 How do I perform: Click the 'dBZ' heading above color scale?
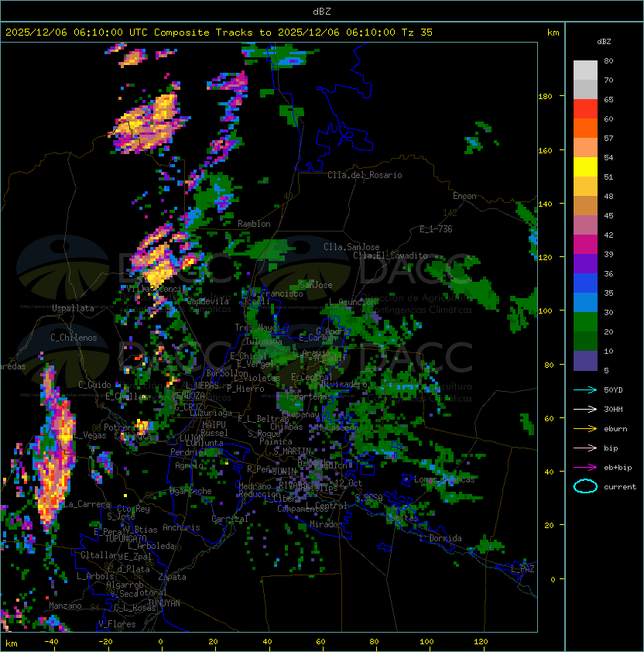coord(604,42)
